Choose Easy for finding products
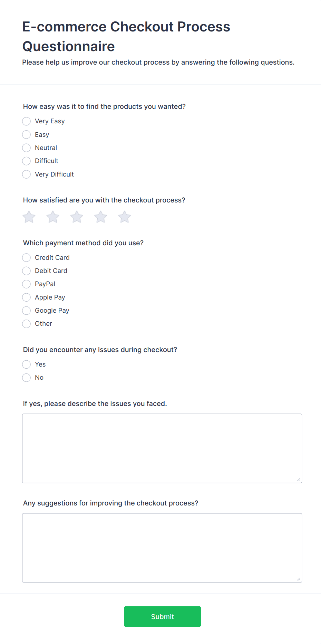Screen dimensions: 321x644 [x=27, y=134]
